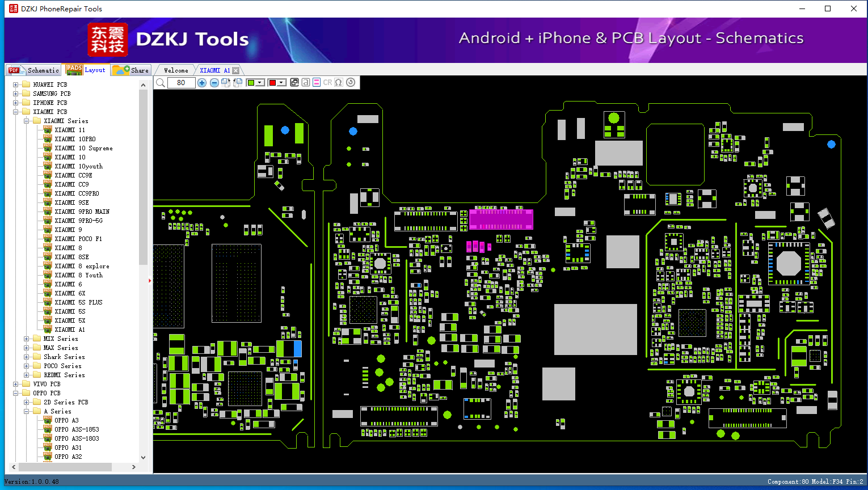
Task: Click the zoom value field showing 80
Action: (182, 83)
